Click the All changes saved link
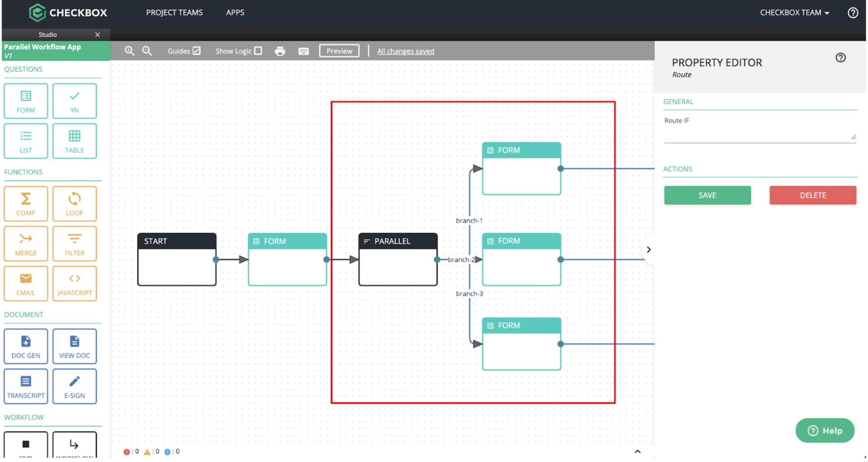Screen dimensions: 868x462 [x=405, y=51]
